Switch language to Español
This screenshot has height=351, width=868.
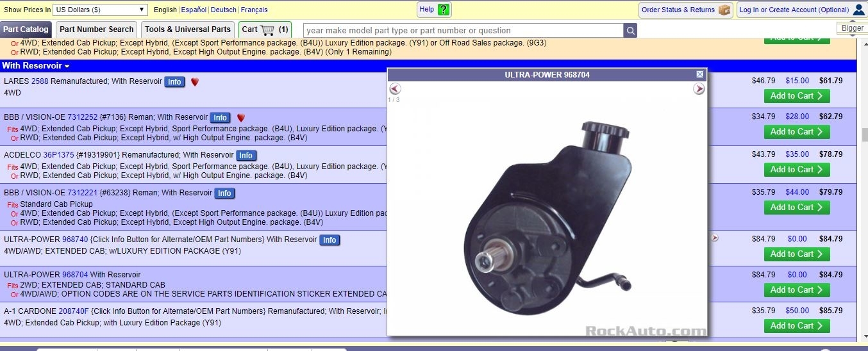click(194, 10)
